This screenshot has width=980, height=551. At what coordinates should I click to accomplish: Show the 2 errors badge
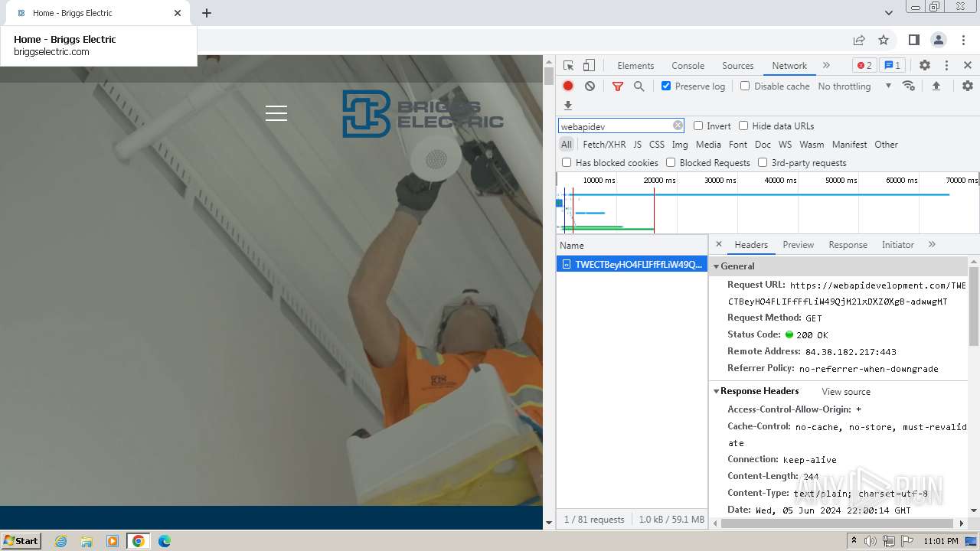[864, 65]
